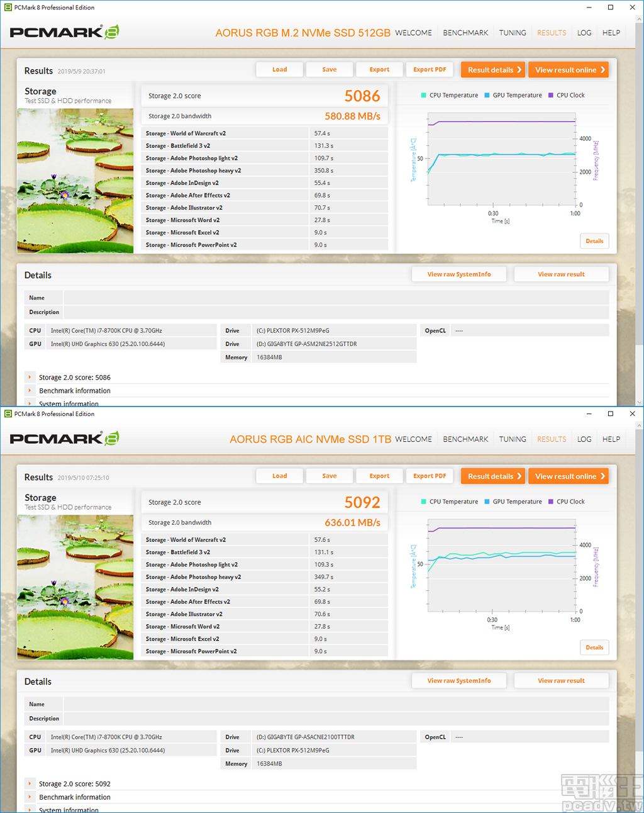The width and height of the screenshot is (644, 813).
Task: Click Description field in bottom window Details
Action: tap(336, 719)
